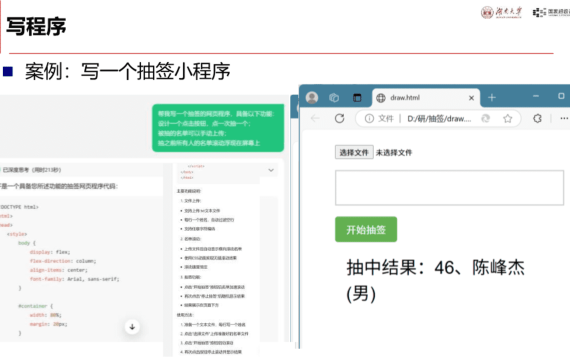
Task: Click the slide title 写程序
Action: (36, 27)
